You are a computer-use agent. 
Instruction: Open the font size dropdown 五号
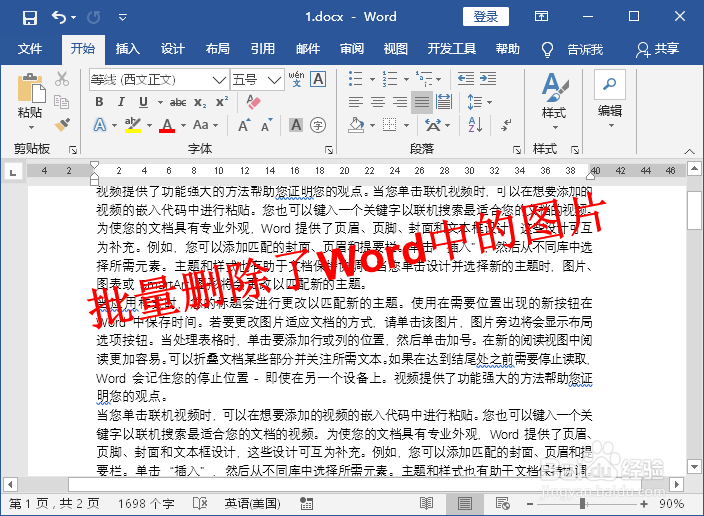[x=274, y=80]
